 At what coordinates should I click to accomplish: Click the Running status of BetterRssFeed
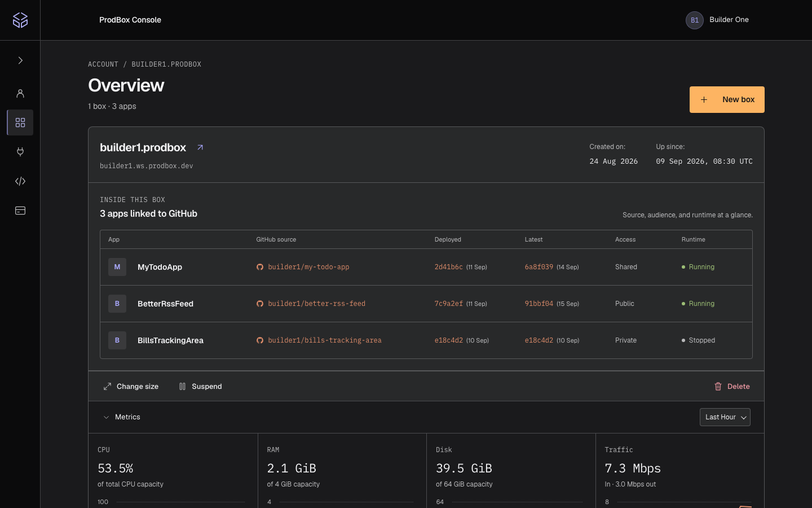pos(698,304)
